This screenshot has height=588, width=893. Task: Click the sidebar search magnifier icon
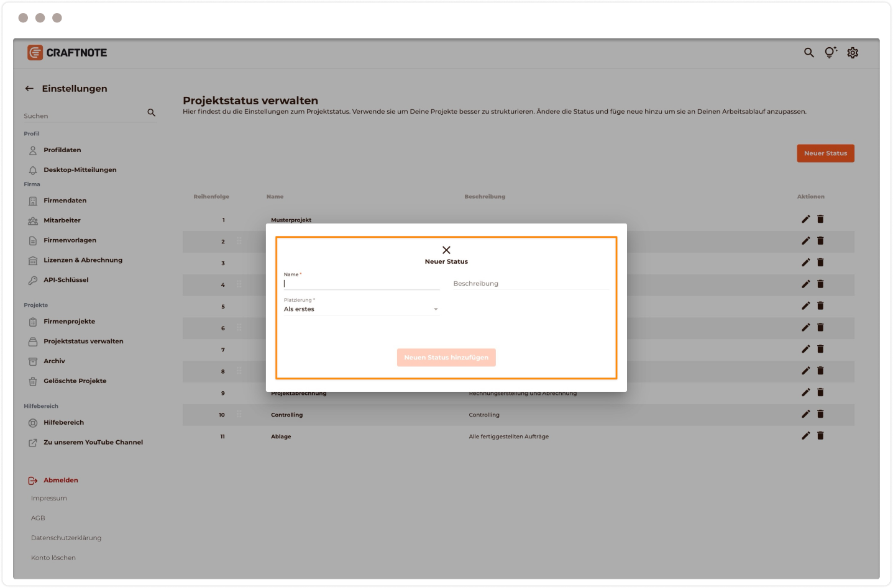(151, 113)
